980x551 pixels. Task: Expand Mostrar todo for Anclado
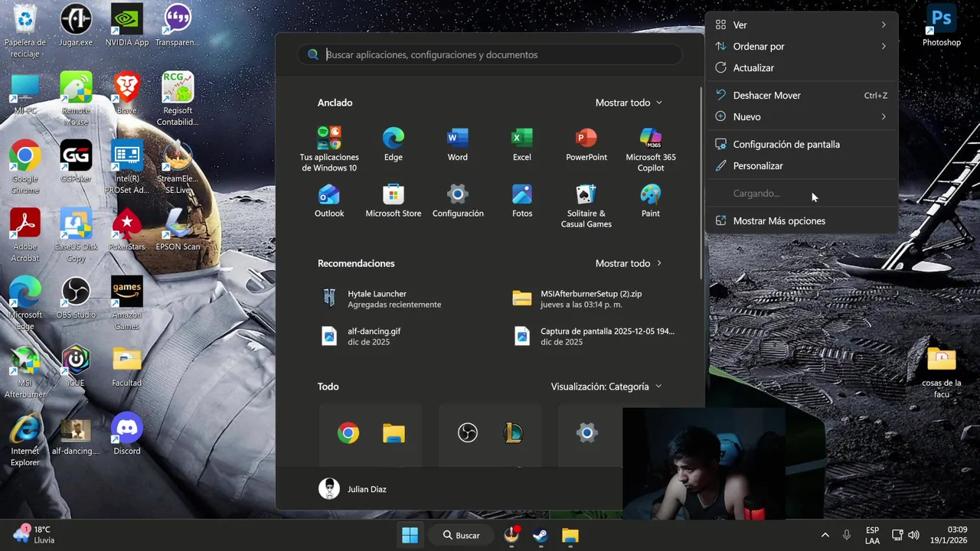629,103
